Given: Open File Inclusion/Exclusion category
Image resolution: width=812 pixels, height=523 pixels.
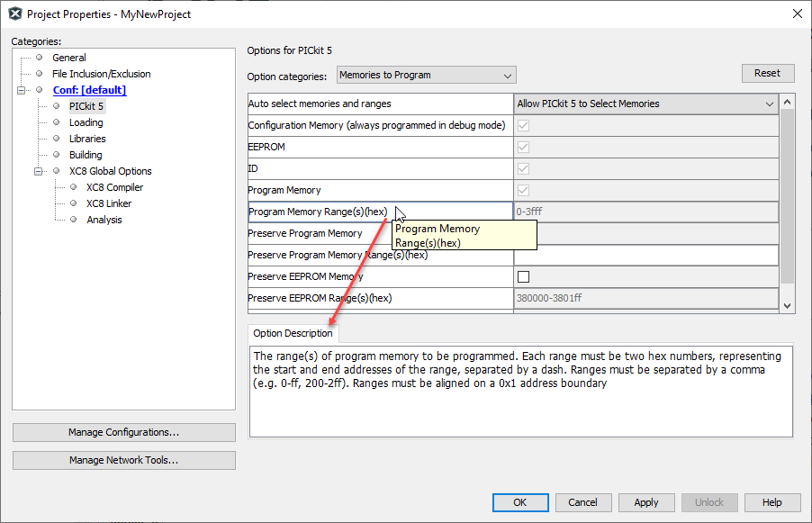Looking at the screenshot, I should pos(101,74).
